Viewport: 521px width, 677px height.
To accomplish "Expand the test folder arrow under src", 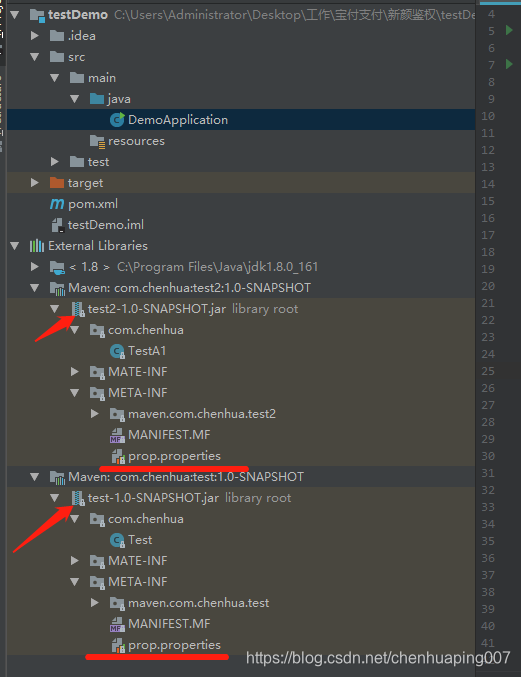I will pos(55,162).
